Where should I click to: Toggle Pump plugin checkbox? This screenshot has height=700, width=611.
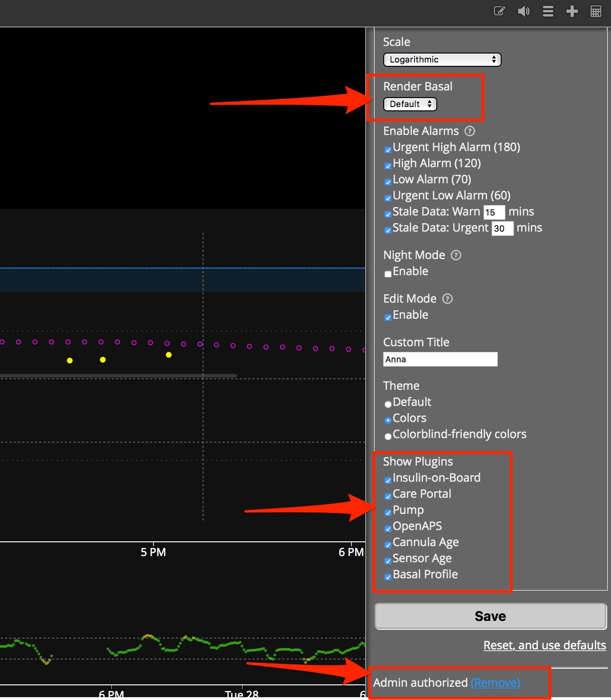click(388, 512)
